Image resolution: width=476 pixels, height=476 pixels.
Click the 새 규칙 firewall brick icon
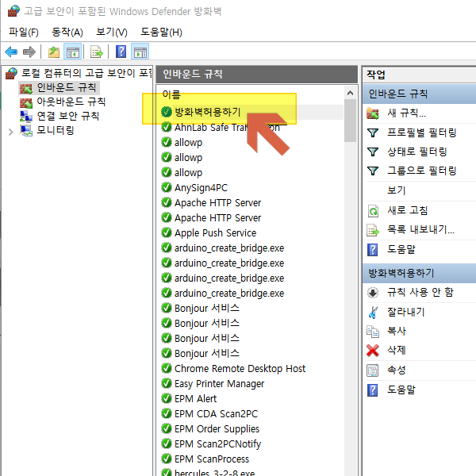pos(373,113)
